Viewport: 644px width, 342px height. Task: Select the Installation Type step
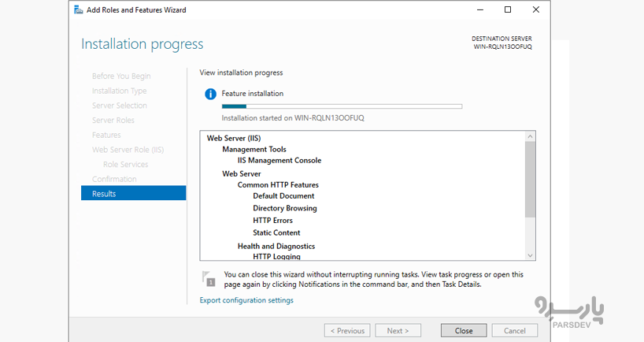(119, 91)
